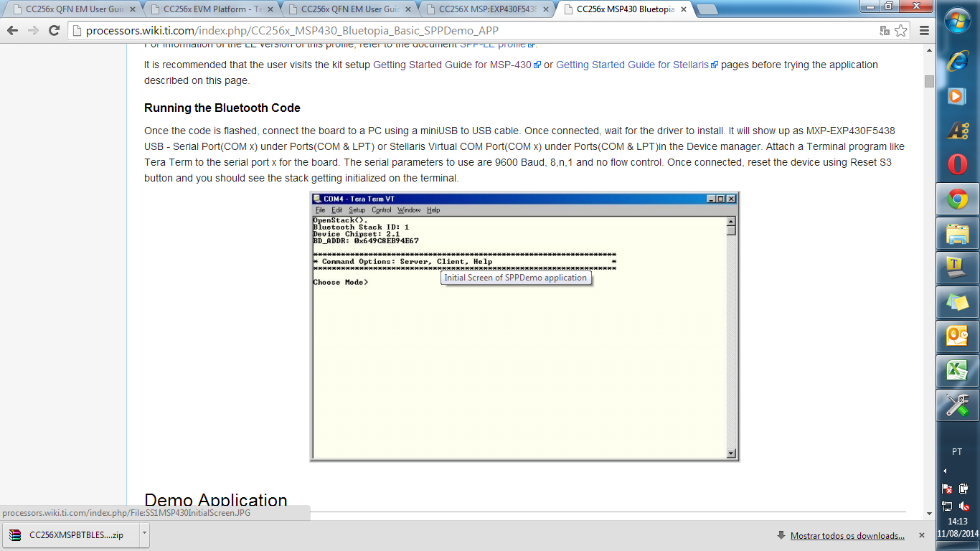Open a new browser tab
The height and width of the screenshot is (551, 980).
[707, 10]
